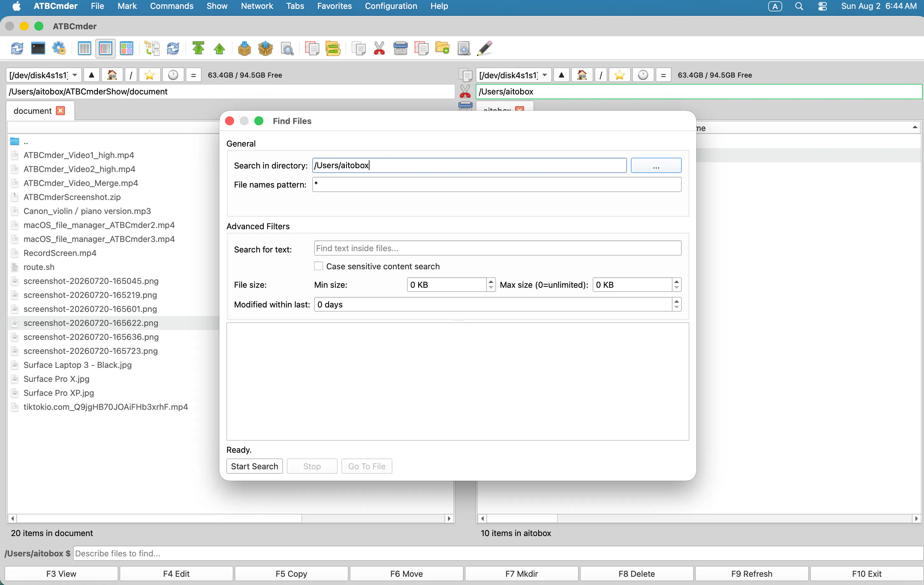Pack files with box down-arrow icon
Image resolution: width=924 pixels, height=585 pixels.
[x=245, y=49]
